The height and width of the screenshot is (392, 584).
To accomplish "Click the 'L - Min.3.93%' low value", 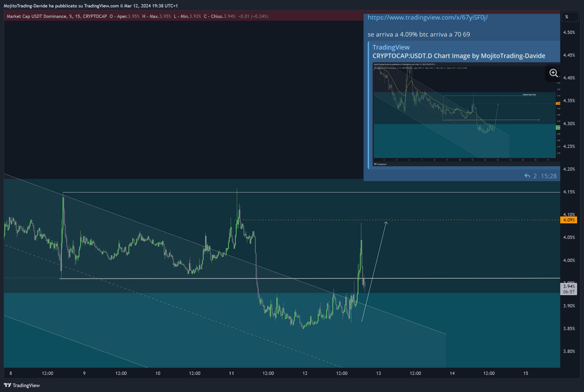I will click(x=187, y=16).
